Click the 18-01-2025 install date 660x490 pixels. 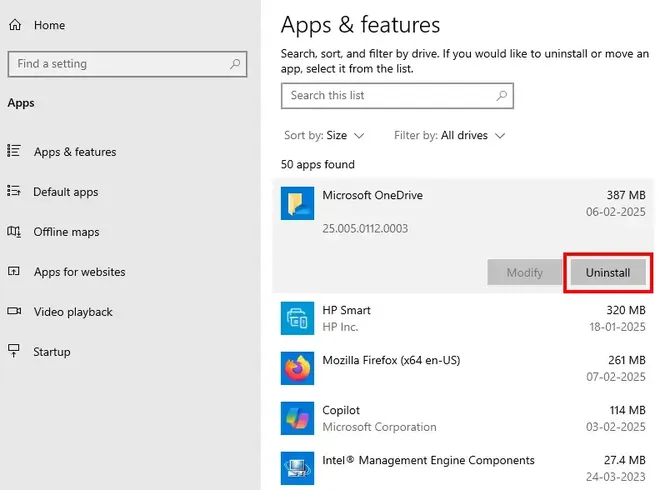click(x=617, y=327)
